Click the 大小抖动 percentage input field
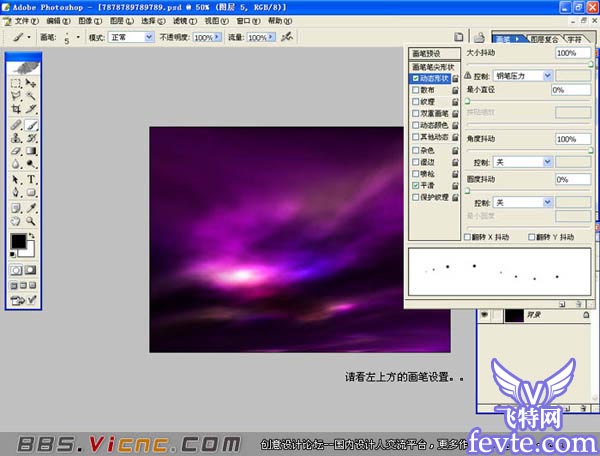This screenshot has width=600, height=456. pyautogui.click(x=572, y=53)
